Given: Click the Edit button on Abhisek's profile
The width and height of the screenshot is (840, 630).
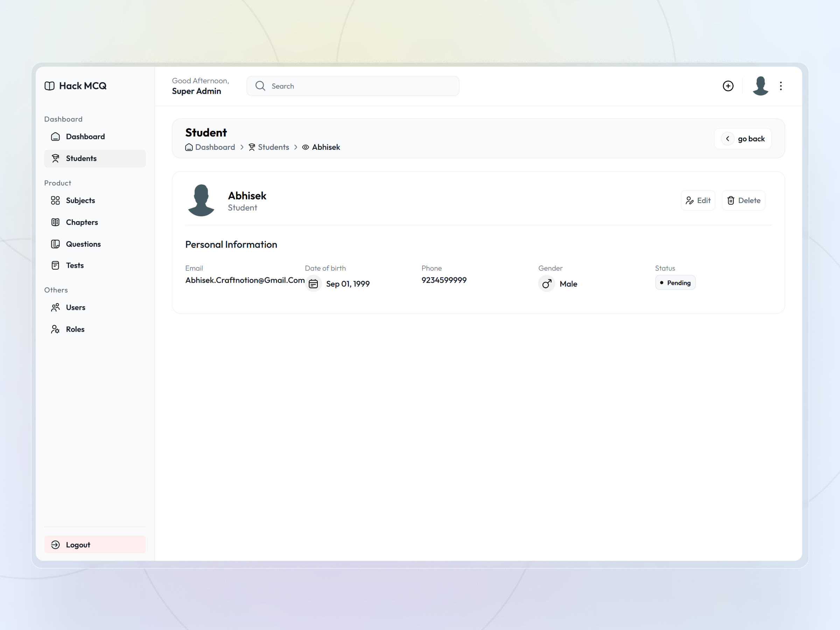Looking at the screenshot, I should point(698,200).
